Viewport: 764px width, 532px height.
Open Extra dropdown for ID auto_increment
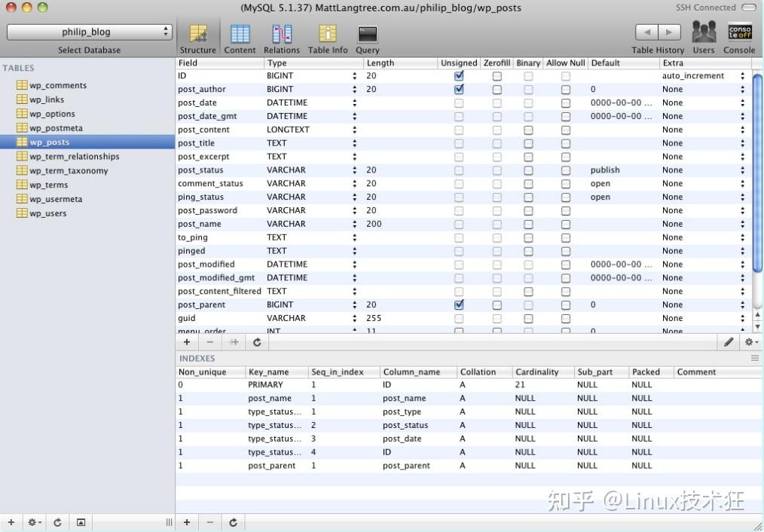pos(743,76)
